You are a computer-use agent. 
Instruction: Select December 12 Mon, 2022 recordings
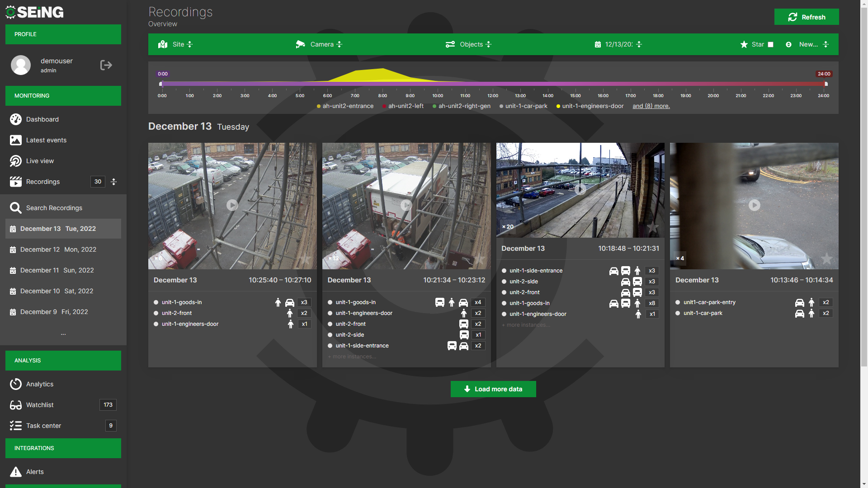point(58,249)
